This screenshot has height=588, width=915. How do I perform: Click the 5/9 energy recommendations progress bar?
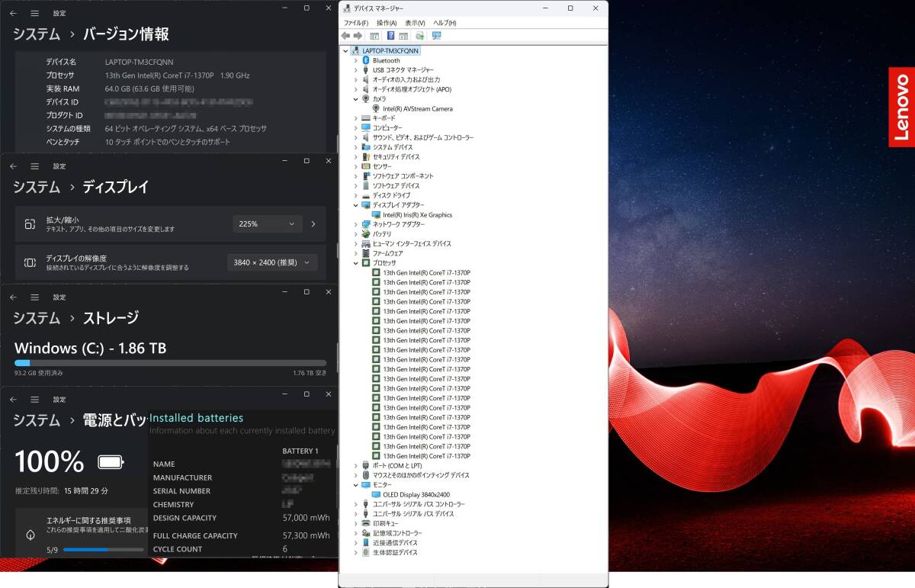tap(104, 549)
